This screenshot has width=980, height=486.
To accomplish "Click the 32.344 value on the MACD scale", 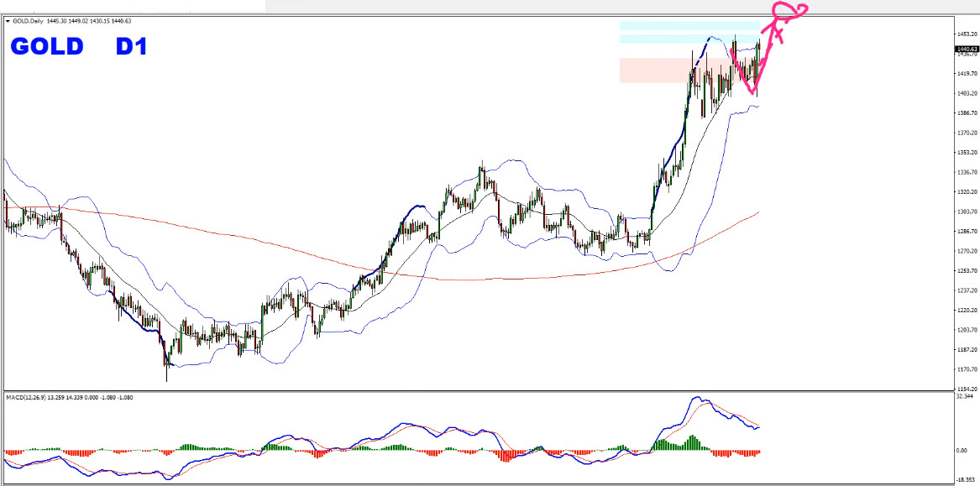I will tap(965, 396).
